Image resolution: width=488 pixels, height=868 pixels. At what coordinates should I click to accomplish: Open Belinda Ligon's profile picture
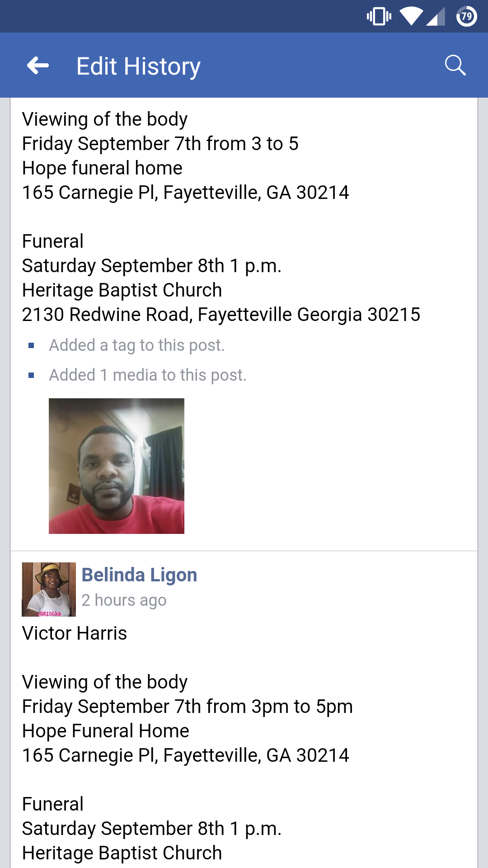(x=49, y=590)
